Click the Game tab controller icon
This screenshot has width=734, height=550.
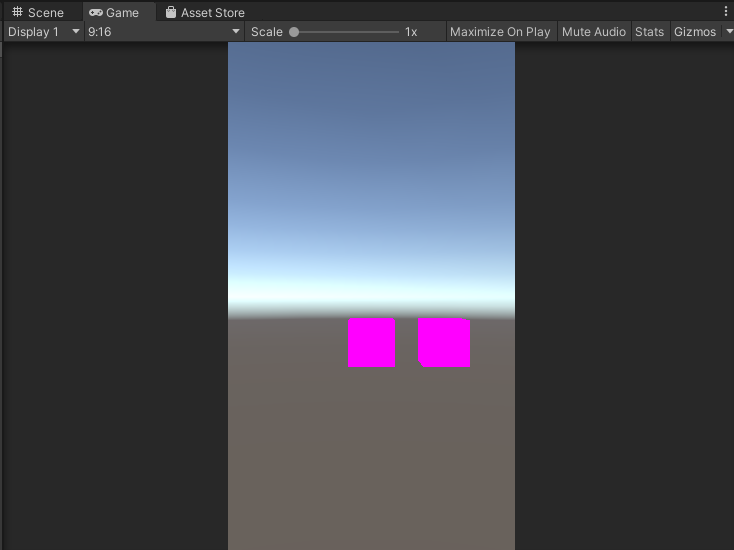[x=96, y=13]
